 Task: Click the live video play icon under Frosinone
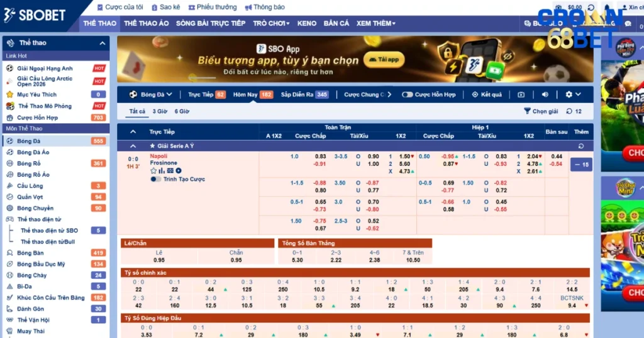point(179,171)
